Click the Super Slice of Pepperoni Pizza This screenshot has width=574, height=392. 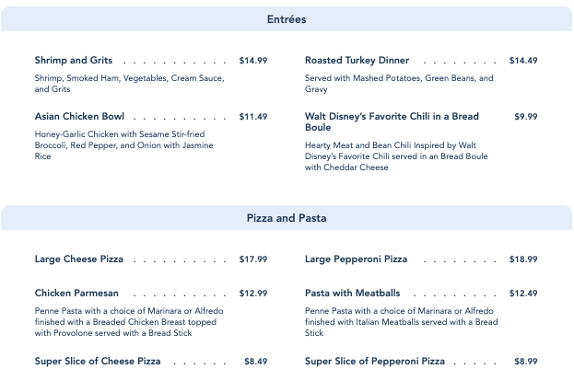(375, 362)
